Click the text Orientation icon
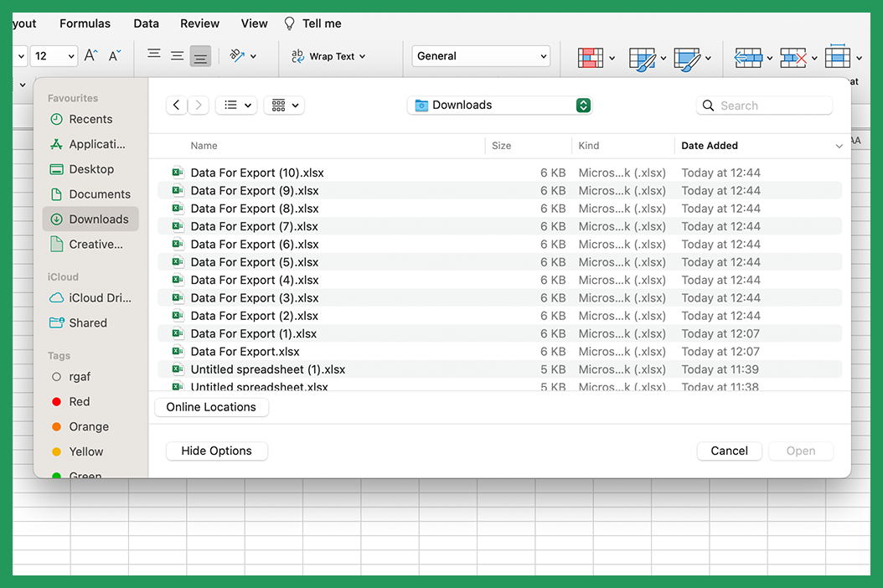 (238, 55)
